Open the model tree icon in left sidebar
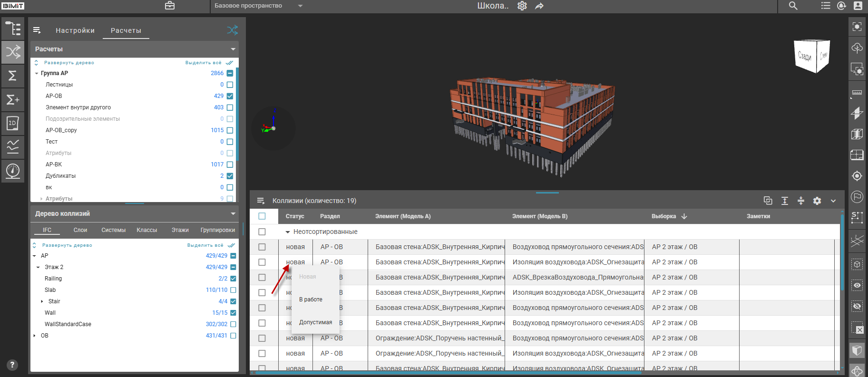 [13, 29]
